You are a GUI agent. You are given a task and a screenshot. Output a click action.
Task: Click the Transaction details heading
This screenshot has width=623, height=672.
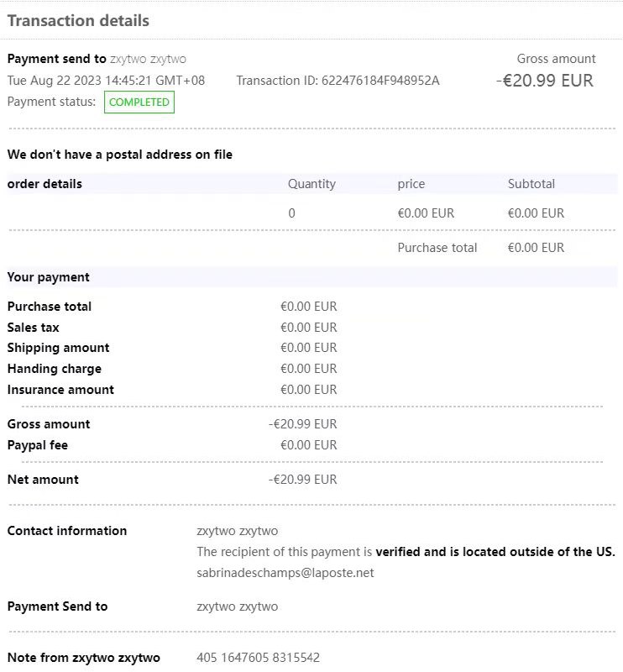(78, 21)
